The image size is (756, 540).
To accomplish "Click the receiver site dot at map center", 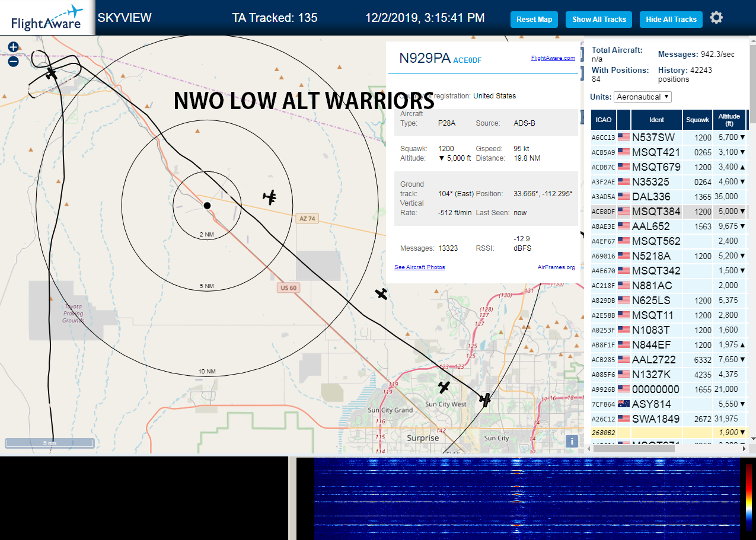I will [207, 205].
